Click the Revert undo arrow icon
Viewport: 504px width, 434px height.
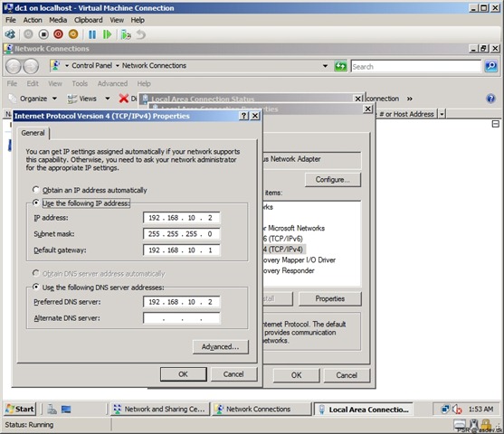pyautogui.click(x=141, y=34)
